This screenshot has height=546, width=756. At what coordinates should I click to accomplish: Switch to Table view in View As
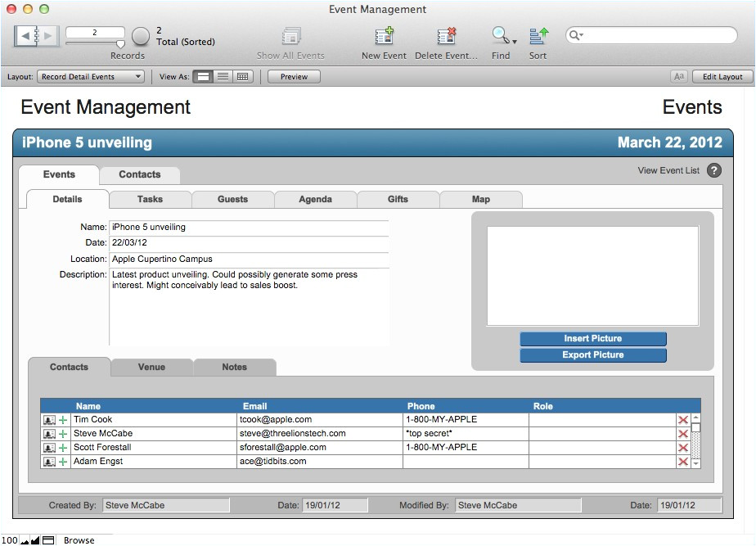click(242, 77)
